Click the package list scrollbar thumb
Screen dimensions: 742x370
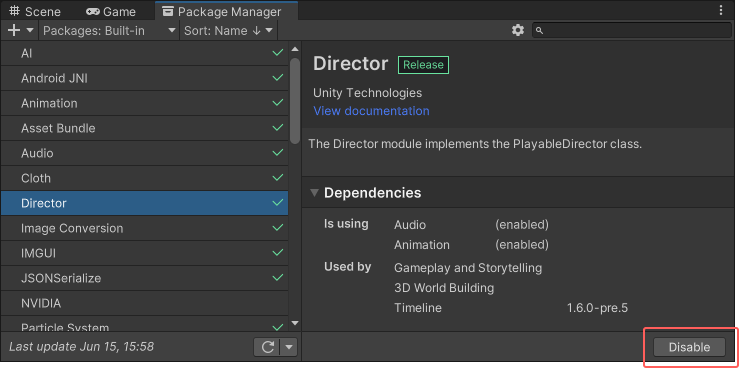pos(295,100)
